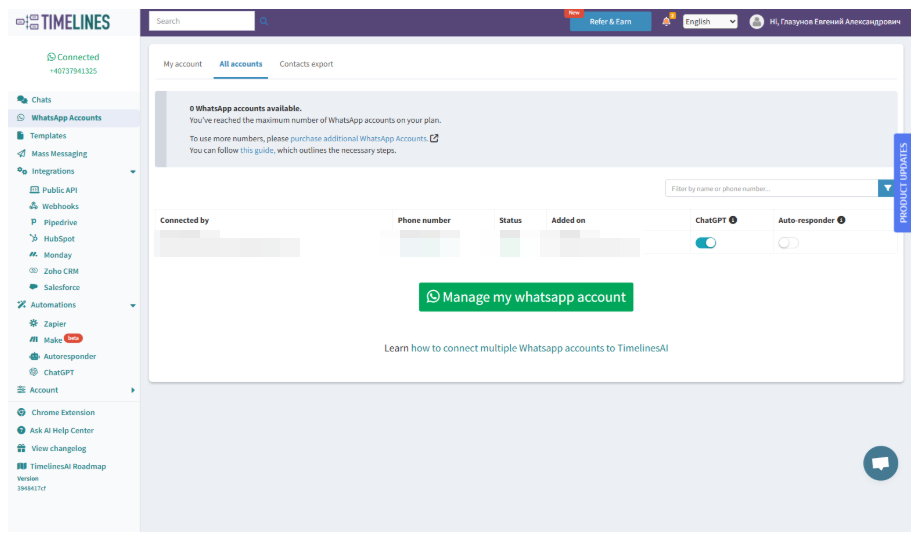915x538 pixels.
Task: Click the Public API icon
Action: tap(34, 190)
